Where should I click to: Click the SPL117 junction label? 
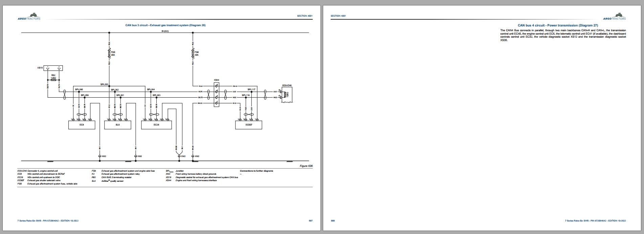click(x=251, y=90)
